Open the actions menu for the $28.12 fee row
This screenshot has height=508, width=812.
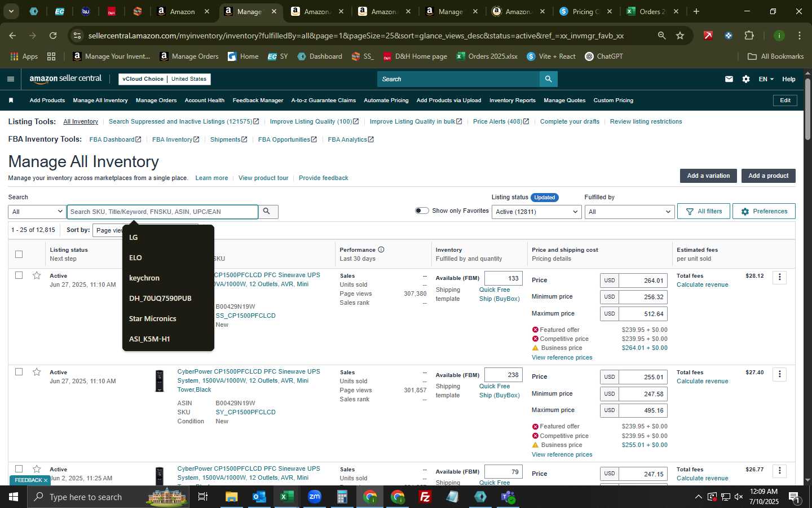coord(780,277)
